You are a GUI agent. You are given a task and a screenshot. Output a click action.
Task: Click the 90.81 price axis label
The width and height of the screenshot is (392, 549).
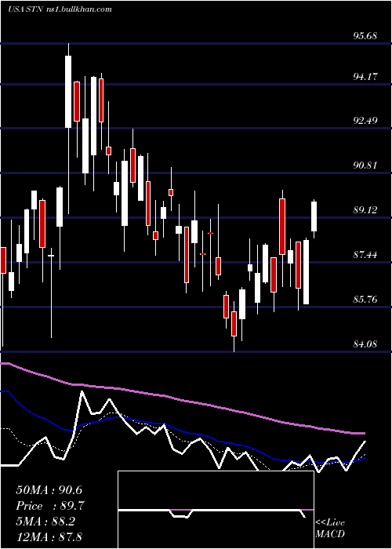point(365,165)
